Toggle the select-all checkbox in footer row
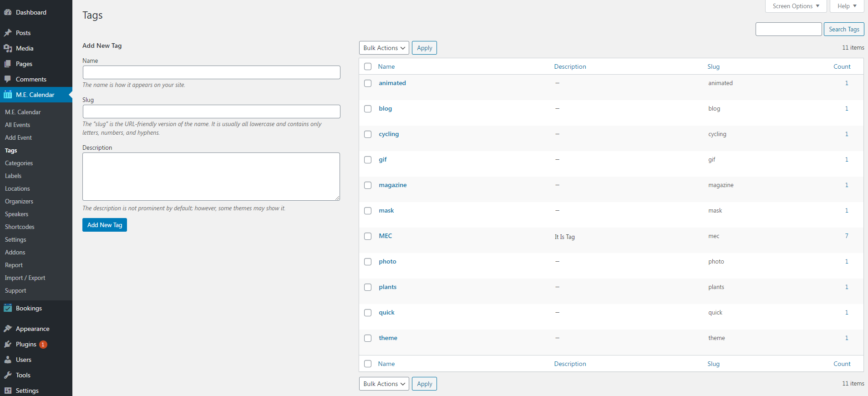This screenshot has height=396, width=868. [x=368, y=364]
